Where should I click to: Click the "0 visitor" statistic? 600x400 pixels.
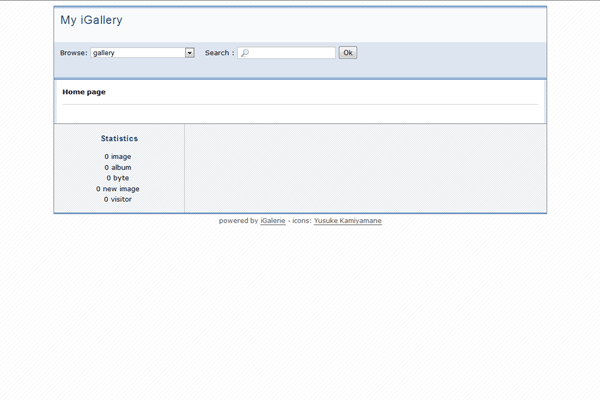pos(118,200)
